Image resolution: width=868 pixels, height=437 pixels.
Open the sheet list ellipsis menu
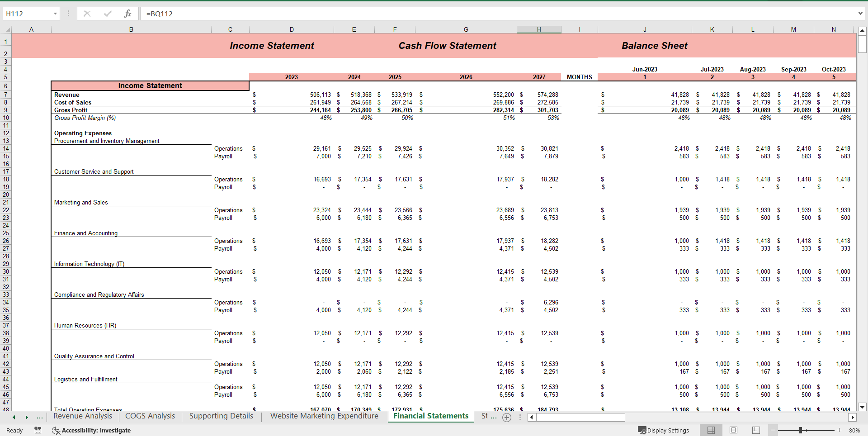point(40,418)
